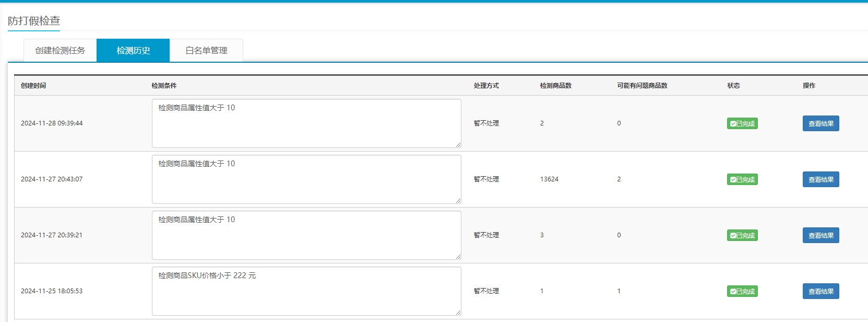
Task: Switch to the 创建检测任务 tab
Action: tap(60, 51)
